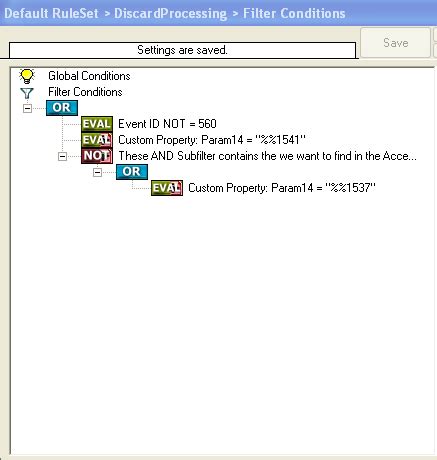
Task: Select the These AND Subfilter comment text
Action: point(267,156)
